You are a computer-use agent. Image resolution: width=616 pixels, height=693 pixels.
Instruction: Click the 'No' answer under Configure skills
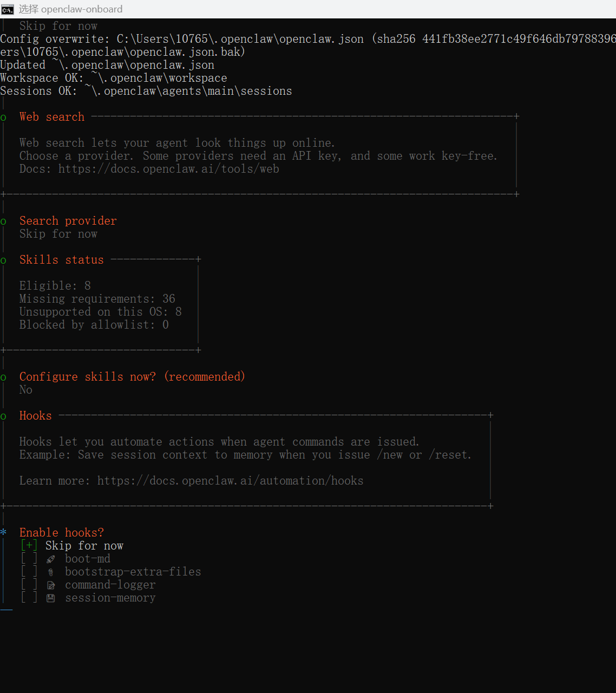(x=26, y=390)
